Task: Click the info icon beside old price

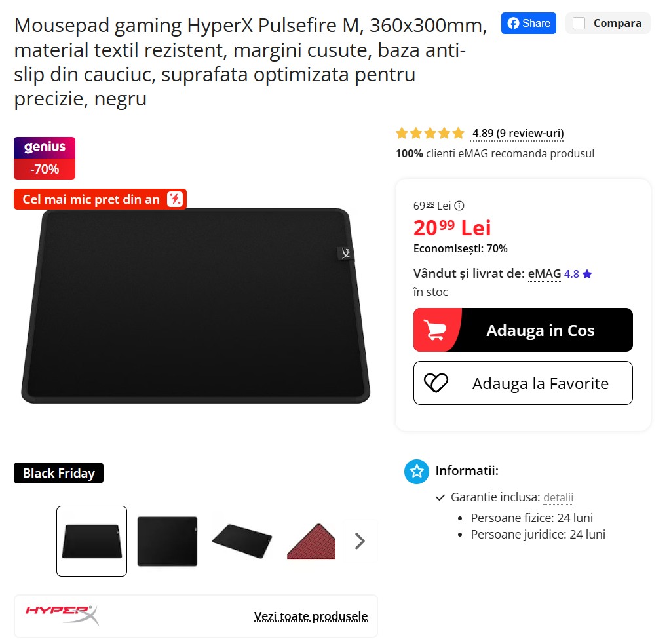Action: coord(459,206)
